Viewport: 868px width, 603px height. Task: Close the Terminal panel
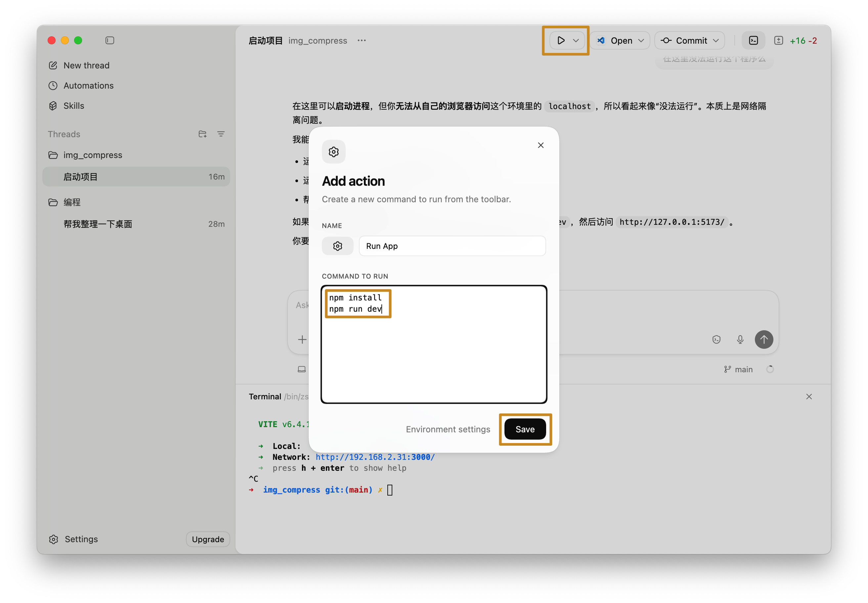809,396
